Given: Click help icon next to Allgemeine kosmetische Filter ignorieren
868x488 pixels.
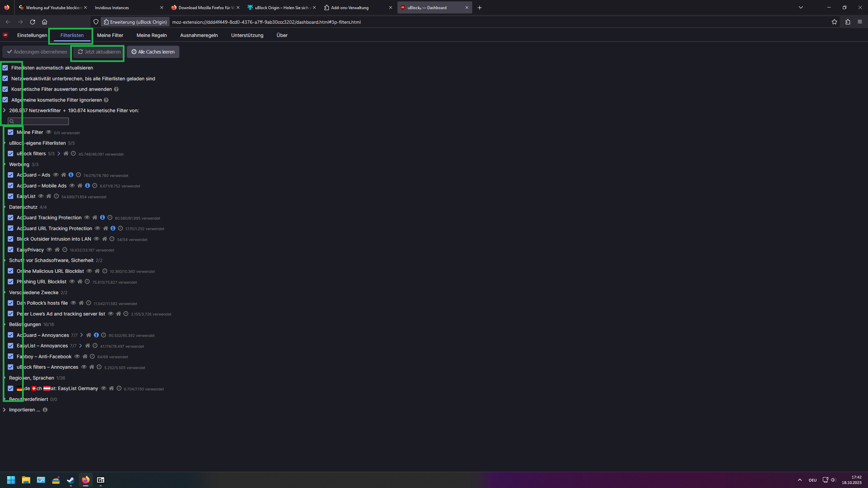Looking at the screenshot, I should coord(106,100).
